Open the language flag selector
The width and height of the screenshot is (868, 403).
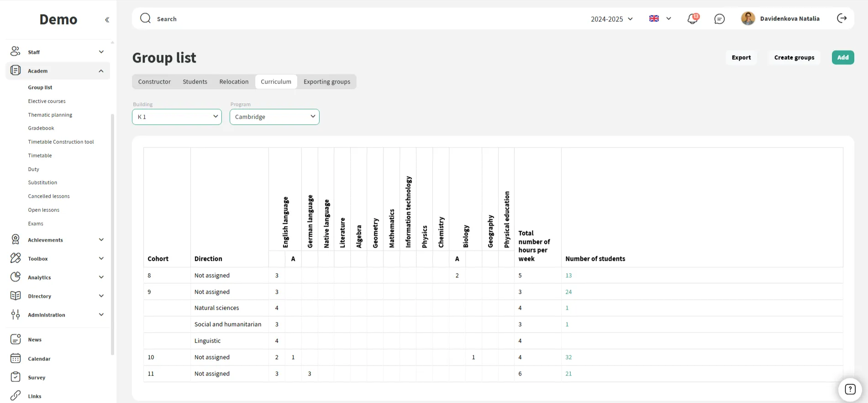tap(660, 19)
